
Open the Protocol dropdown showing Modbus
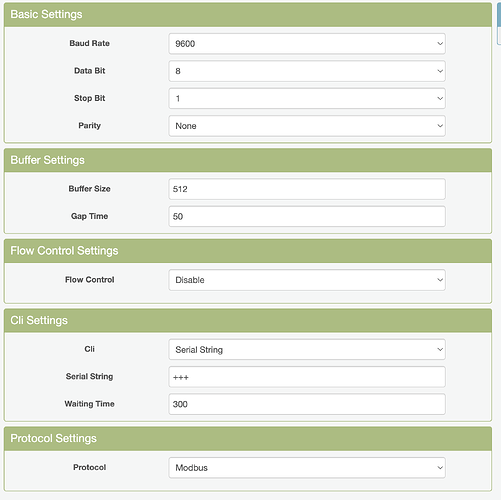tap(307, 468)
